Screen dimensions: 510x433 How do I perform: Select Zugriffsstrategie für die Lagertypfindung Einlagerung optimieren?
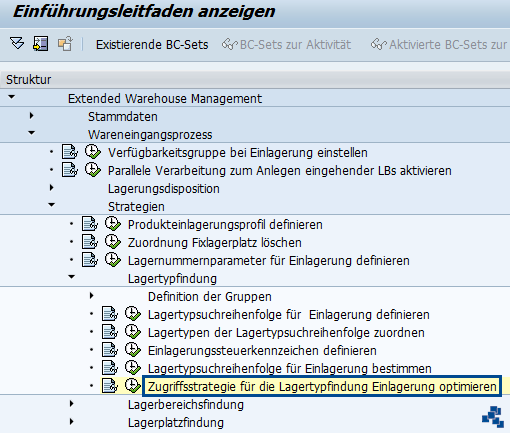(x=322, y=387)
